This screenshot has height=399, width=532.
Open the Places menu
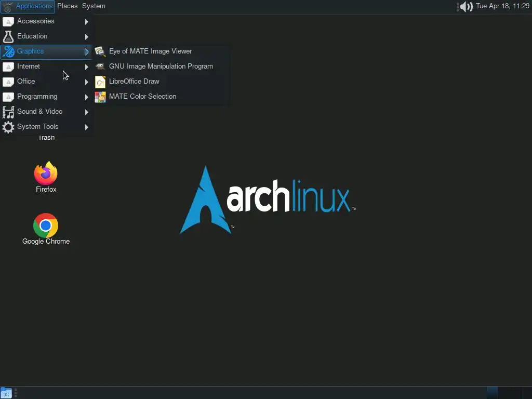tap(67, 6)
